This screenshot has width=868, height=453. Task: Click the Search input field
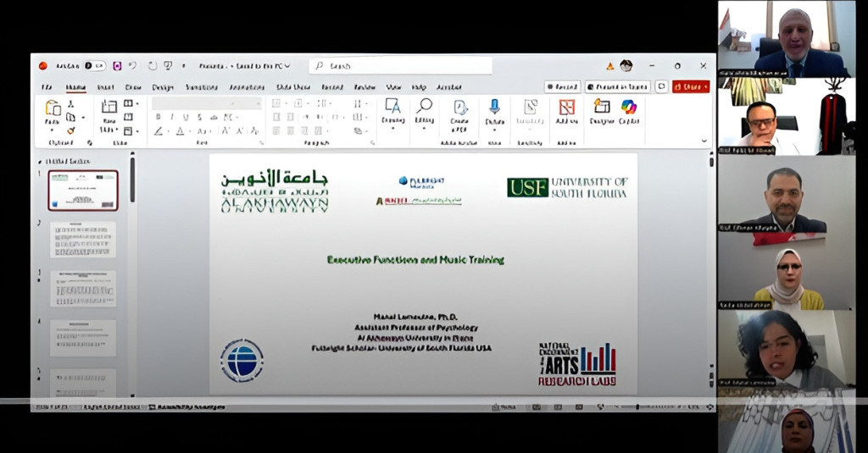point(400,66)
